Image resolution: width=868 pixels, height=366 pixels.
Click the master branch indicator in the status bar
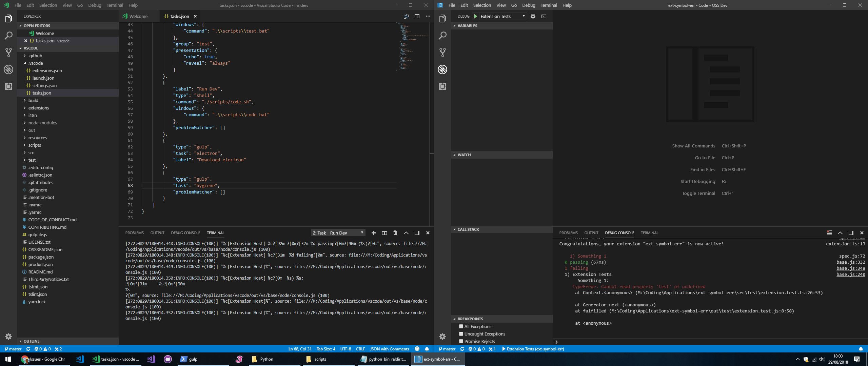click(x=14, y=349)
